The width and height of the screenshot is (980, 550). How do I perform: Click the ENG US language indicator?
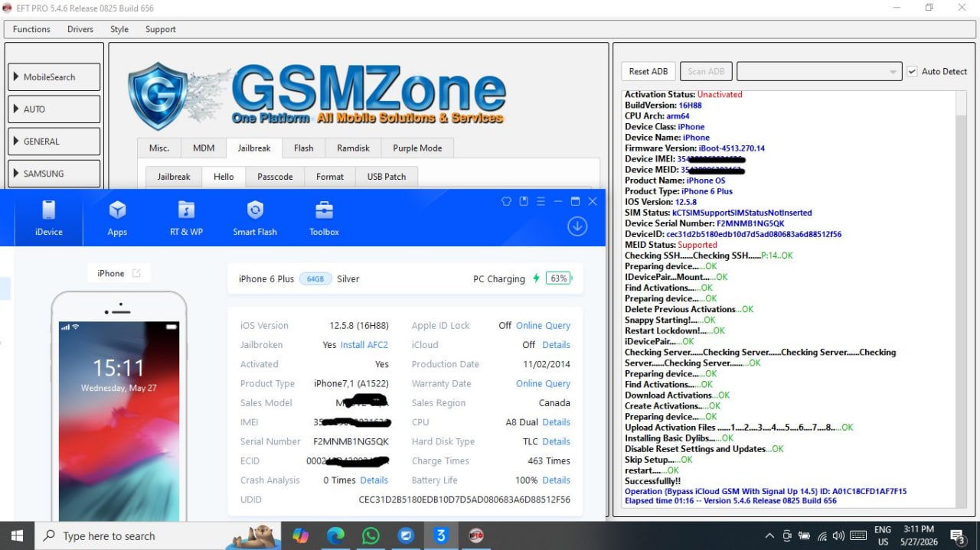(x=882, y=535)
